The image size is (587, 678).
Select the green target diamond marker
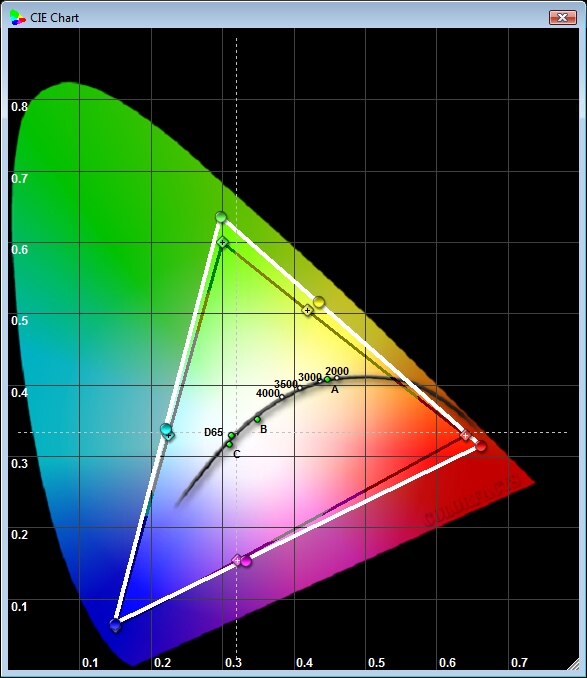point(222,243)
